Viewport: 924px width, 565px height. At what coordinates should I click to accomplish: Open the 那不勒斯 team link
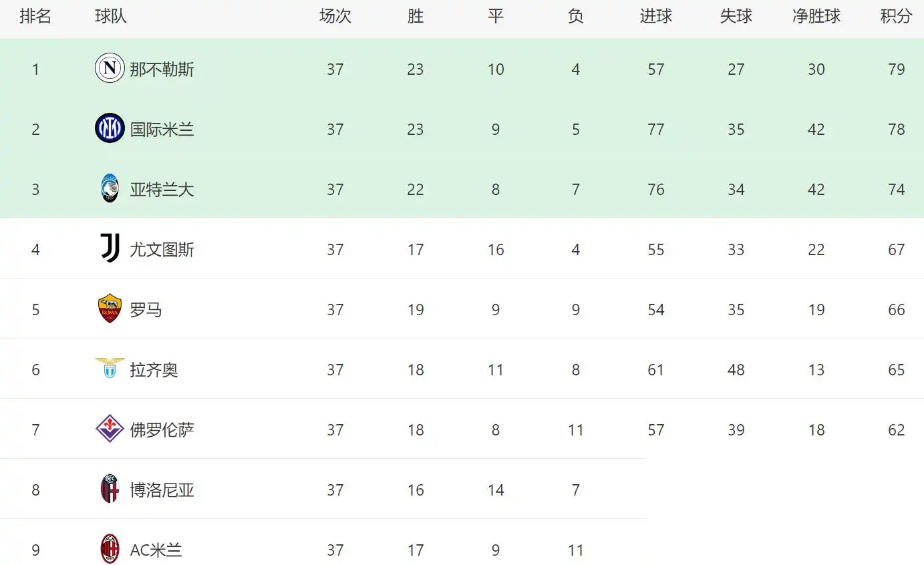[162, 69]
